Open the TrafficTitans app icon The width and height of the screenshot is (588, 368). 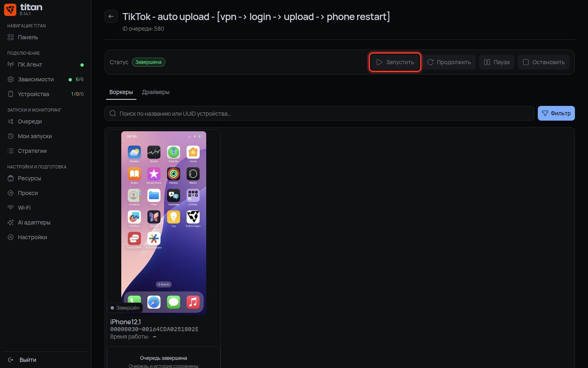[x=193, y=217]
